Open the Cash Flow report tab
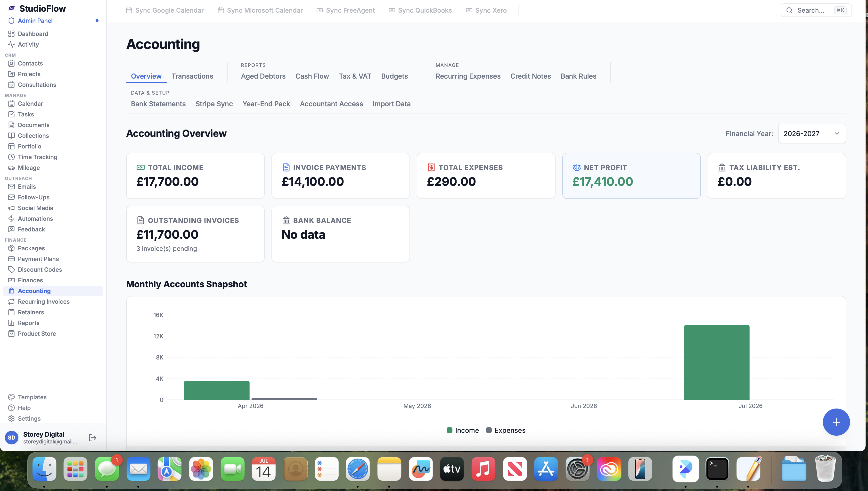Viewport: 868px width, 491px height. 312,76
